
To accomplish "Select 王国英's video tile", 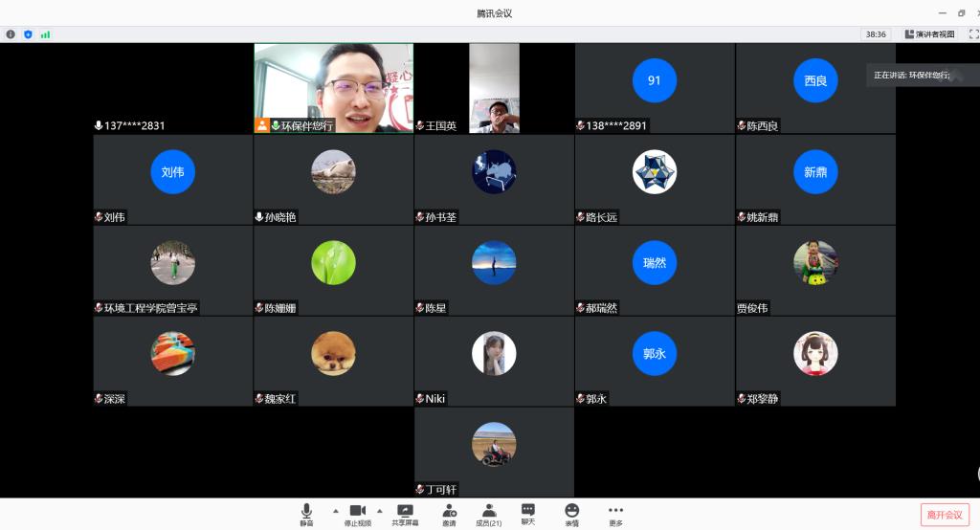I will tap(494, 87).
